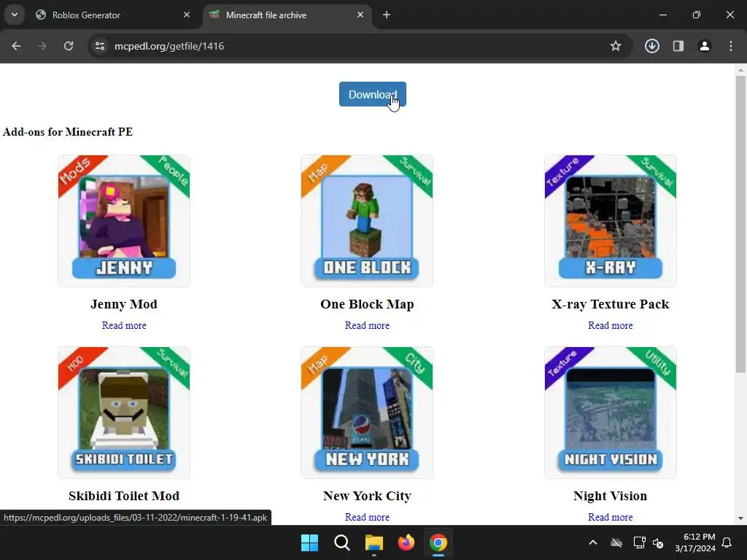Restore down the Chrome window

697,15
